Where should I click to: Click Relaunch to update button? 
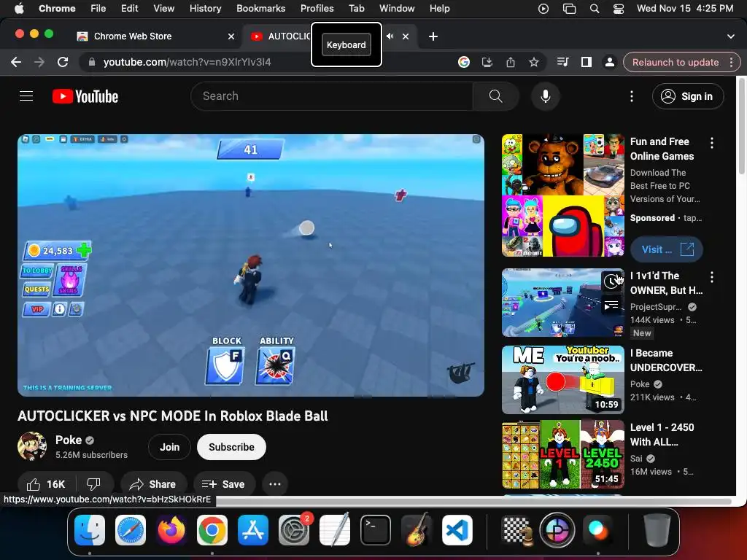click(x=675, y=63)
